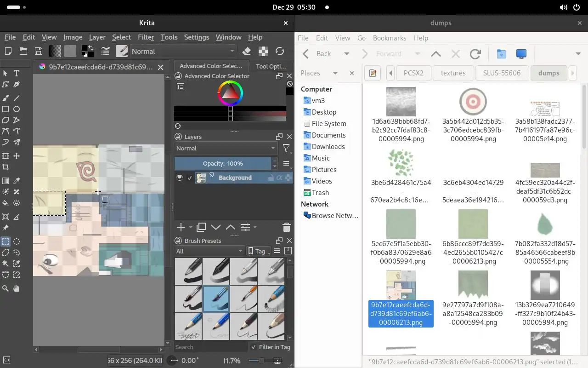Go to SLUS-55606 folder in path bar
588x368 pixels.
(x=502, y=73)
